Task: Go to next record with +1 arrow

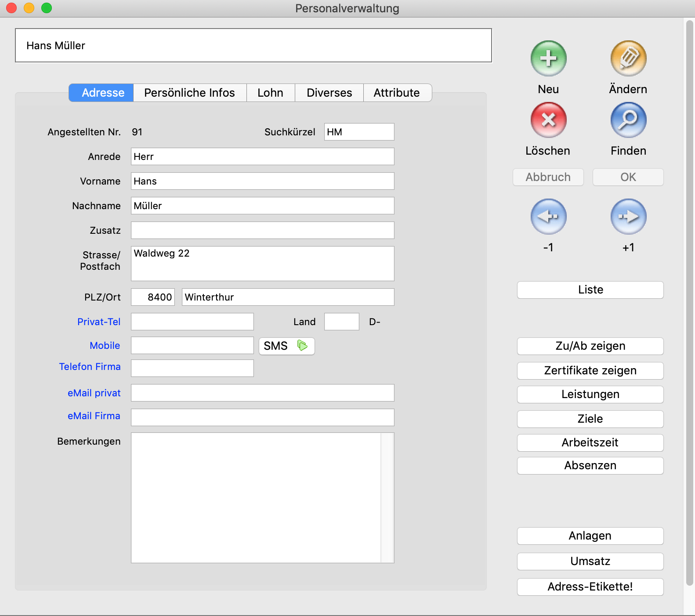Action: click(x=628, y=217)
